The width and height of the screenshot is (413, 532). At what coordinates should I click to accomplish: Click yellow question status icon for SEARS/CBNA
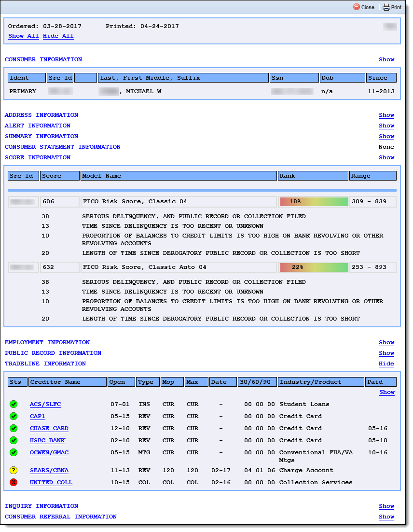coord(13,470)
